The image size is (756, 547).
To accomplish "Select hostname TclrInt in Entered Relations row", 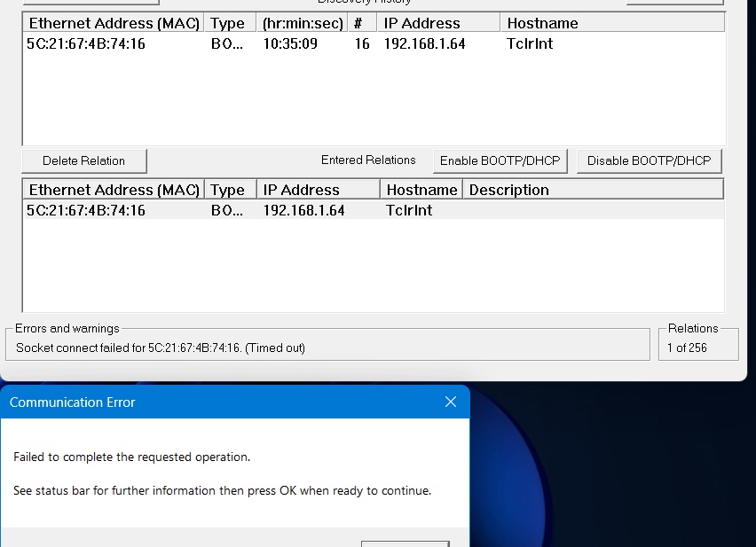I will [409, 210].
